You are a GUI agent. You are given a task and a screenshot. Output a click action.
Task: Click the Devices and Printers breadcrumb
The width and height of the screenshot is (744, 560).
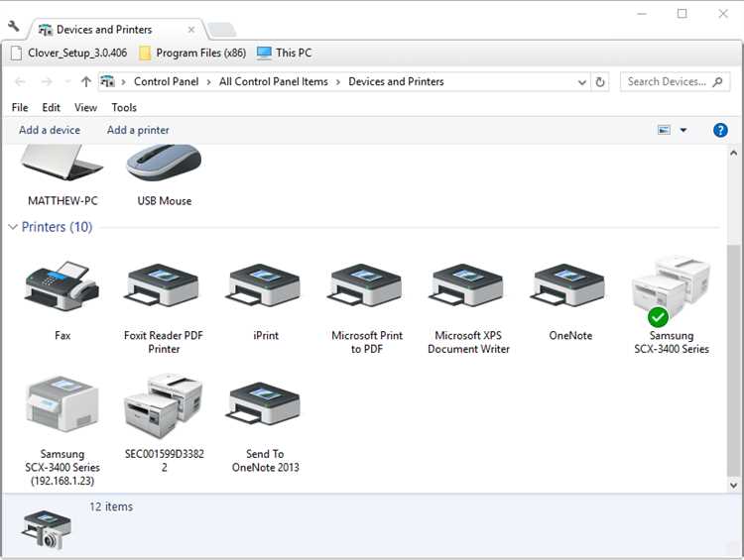pos(396,81)
